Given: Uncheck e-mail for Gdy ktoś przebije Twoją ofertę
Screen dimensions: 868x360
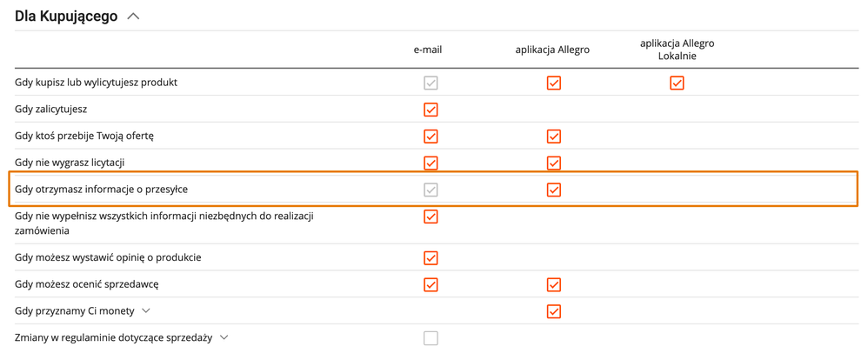Looking at the screenshot, I should click(x=431, y=137).
